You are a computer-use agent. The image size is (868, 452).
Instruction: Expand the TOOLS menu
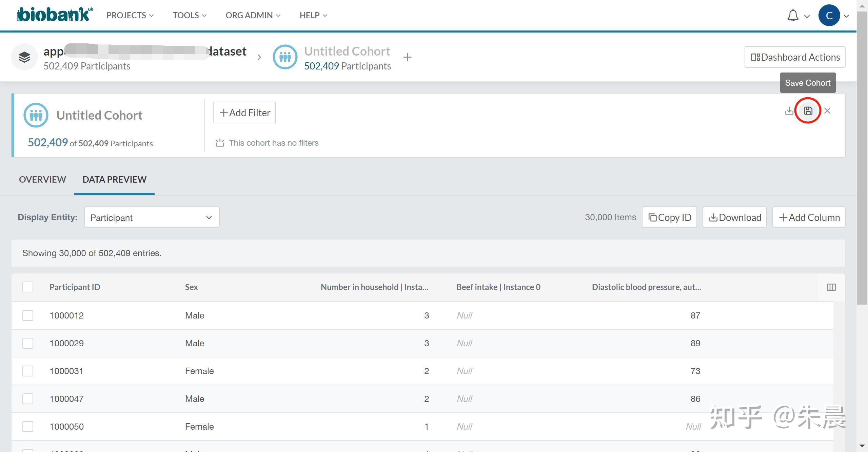(190, 16)
